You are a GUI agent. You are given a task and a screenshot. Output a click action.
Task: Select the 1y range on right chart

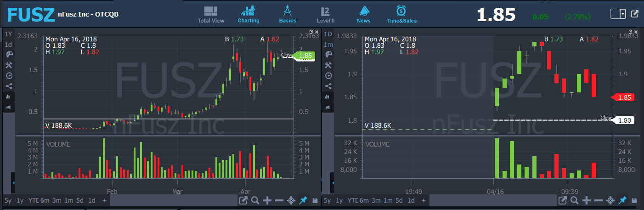click(x=339, y=200)
